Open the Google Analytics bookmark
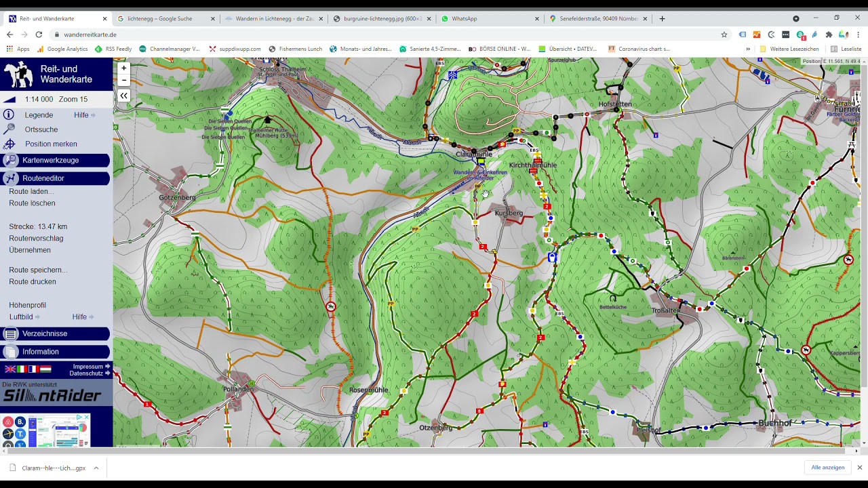This screenshot has width=868, height=488. tap(62, 49)
